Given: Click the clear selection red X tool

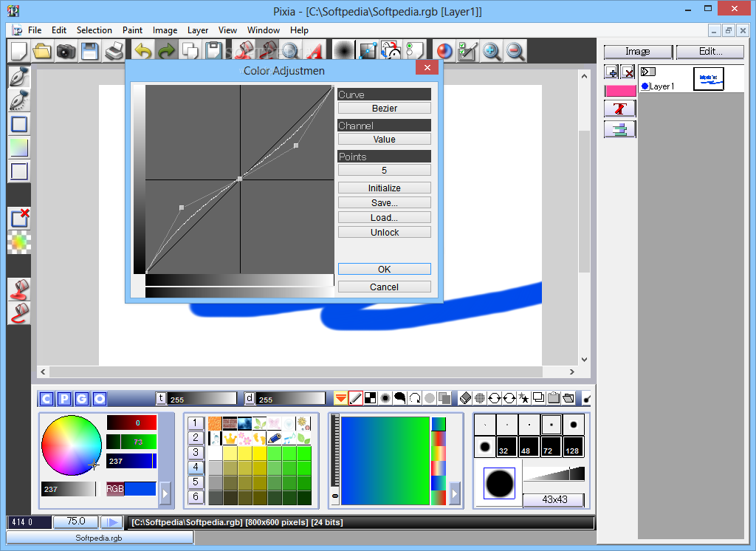Looking at the screenshot, I should [19, 219].
